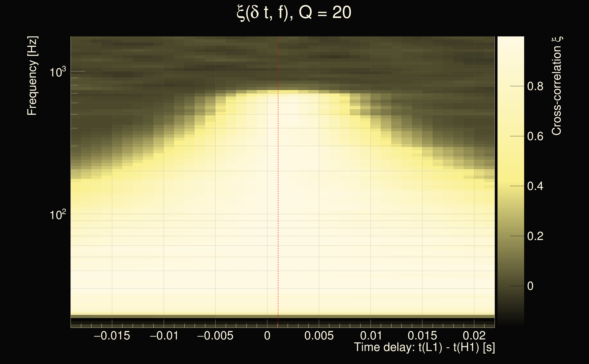Screen dimensions: 589x364
Task: Click the Time delay x-axis label
Action: coord(424,347)
